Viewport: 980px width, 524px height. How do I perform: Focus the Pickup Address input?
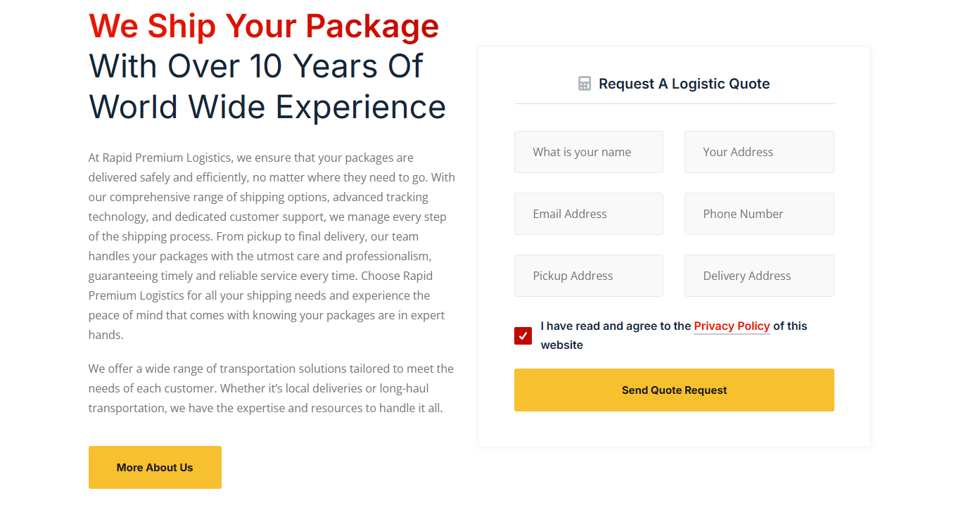(x=588, y=276)
